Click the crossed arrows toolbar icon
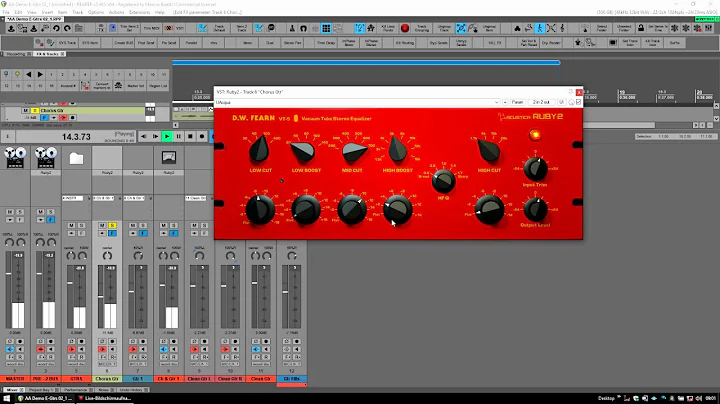Image resolution: width=720 pixels, height=404 pixels. (551, 28)
